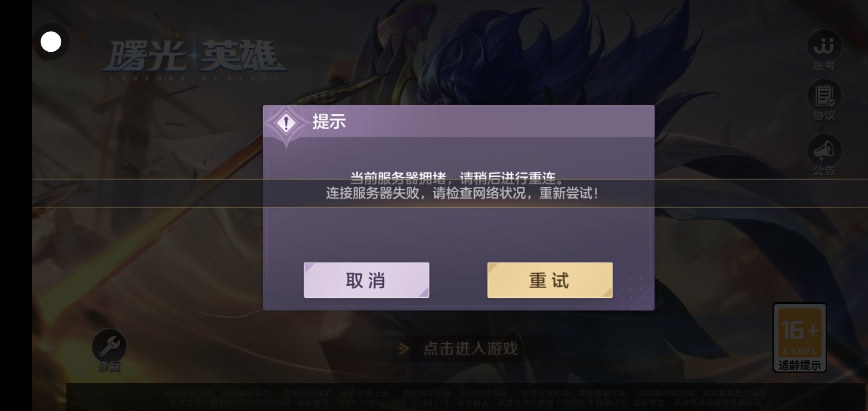This screenshot has width=868, height=411.
Task: Click the 修复 wrench repair icon
Action: coord(109,346)
